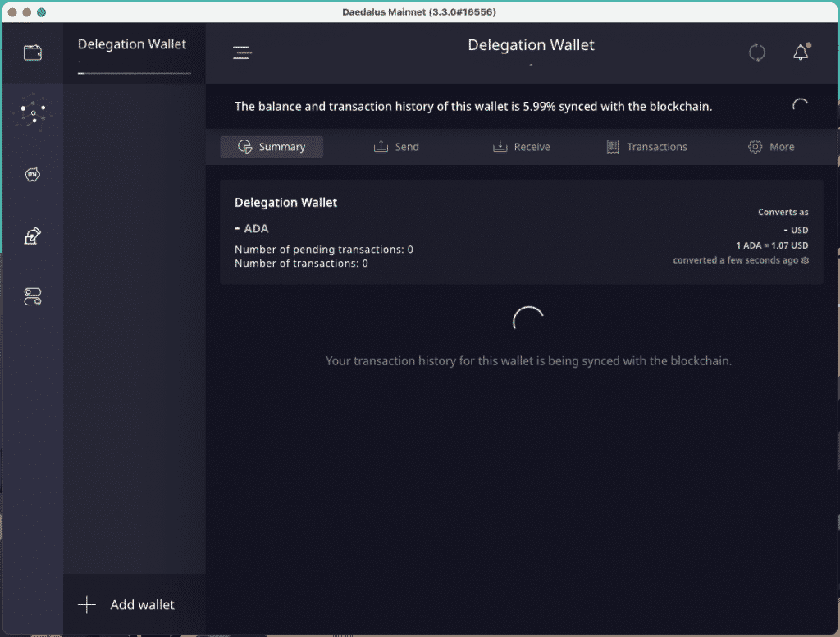This screenshot has width=840, height=637.
Task: Click the 'Converts as' label
Action: (783, 213)
